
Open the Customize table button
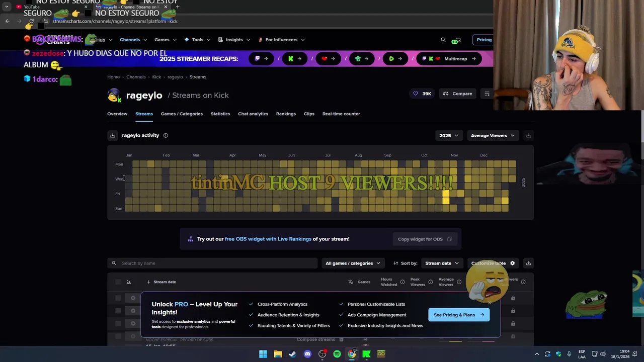[x=493, y=263]
